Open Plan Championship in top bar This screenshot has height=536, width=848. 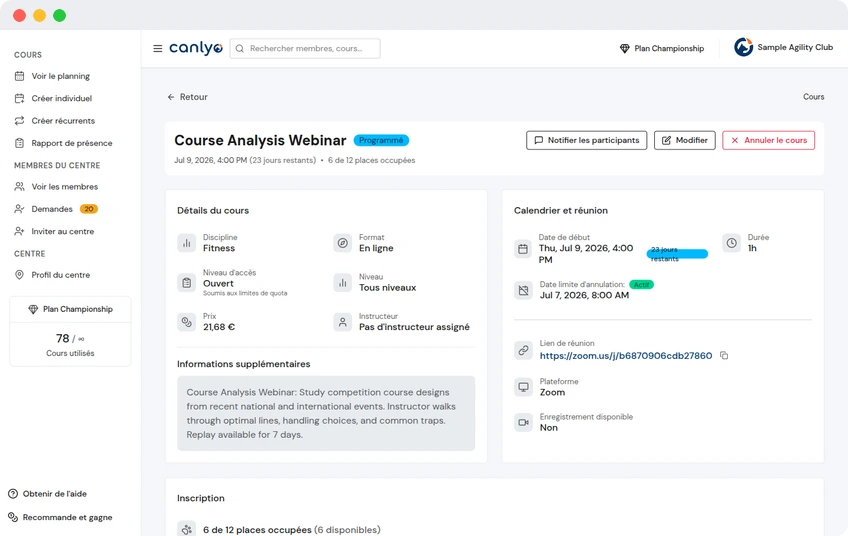coord(662,49)
